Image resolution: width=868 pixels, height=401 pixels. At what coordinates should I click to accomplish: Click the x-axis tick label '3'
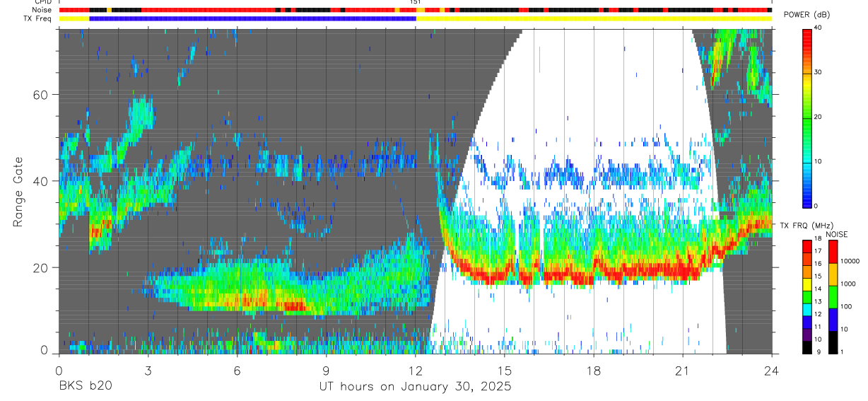coord(147,371)
